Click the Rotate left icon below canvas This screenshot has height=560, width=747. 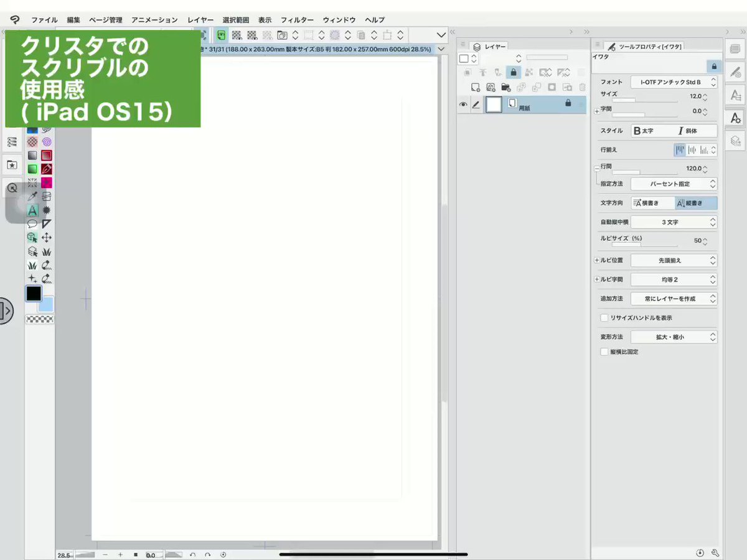[x=193, y=554]
